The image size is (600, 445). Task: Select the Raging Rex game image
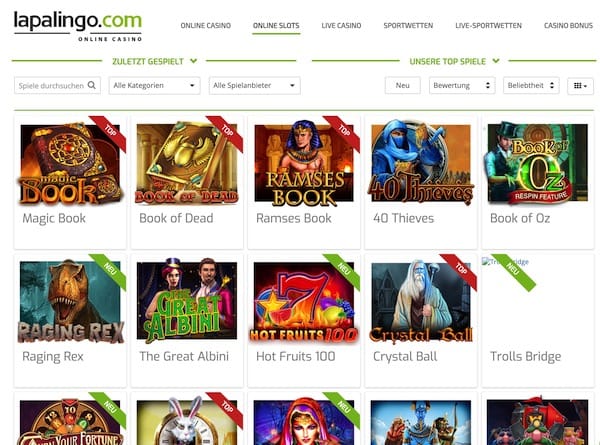pos(70,301)
